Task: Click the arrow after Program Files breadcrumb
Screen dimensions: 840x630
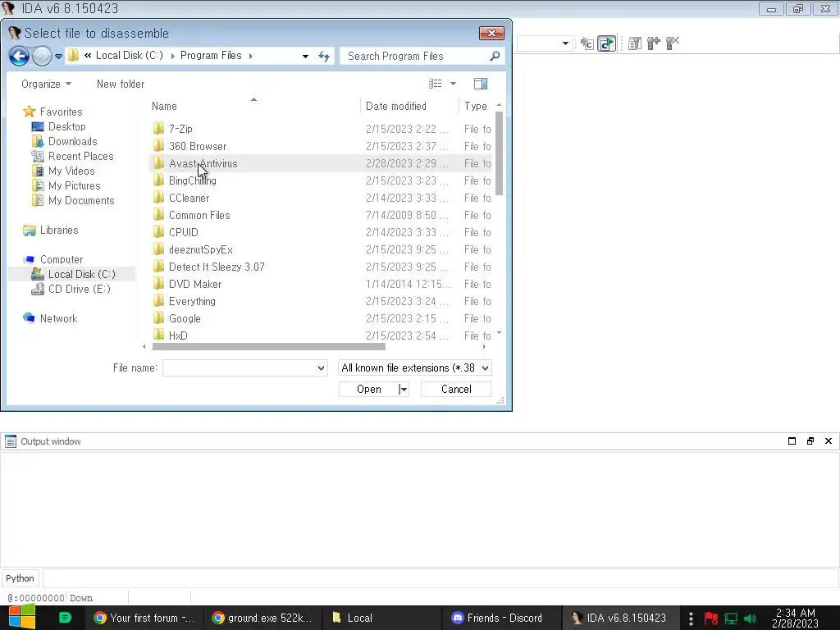Action: tap(251, 56)
